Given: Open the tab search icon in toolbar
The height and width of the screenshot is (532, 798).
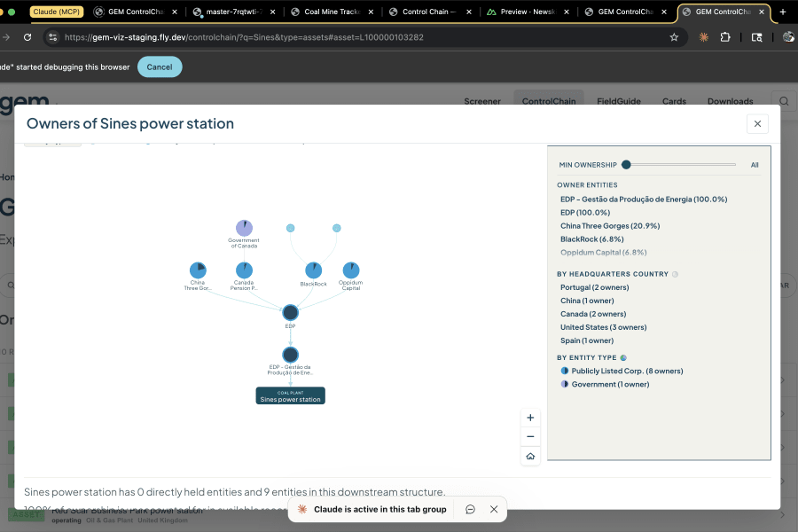Looking at the screenshot, I should pos(757,37).
